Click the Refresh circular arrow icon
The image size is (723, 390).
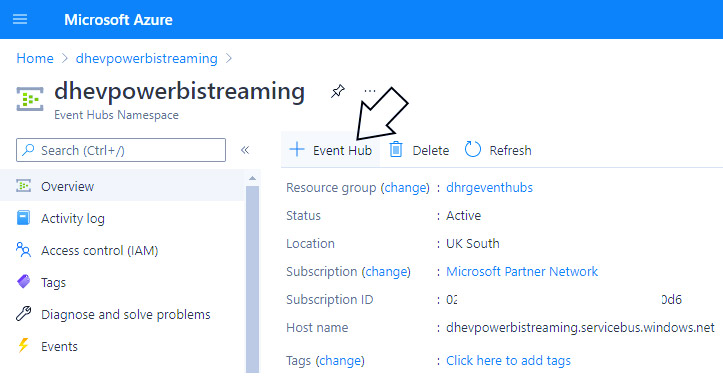[x=473, y=149]
